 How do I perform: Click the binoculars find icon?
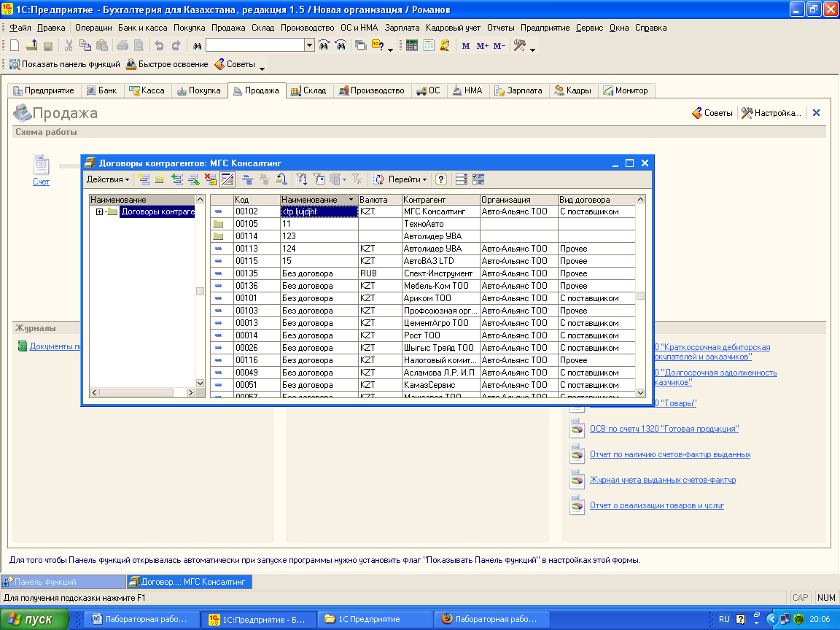197,46
